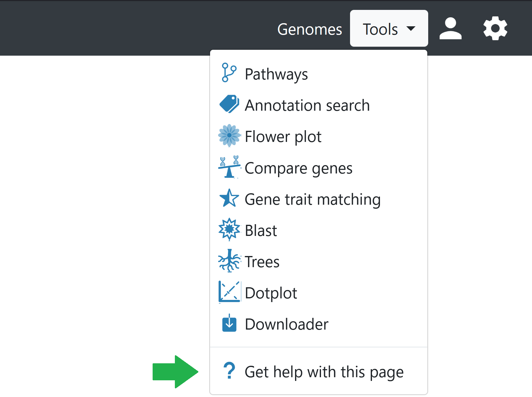
Task: Click the Flower plot flower icon
Action: click(229, 136)
